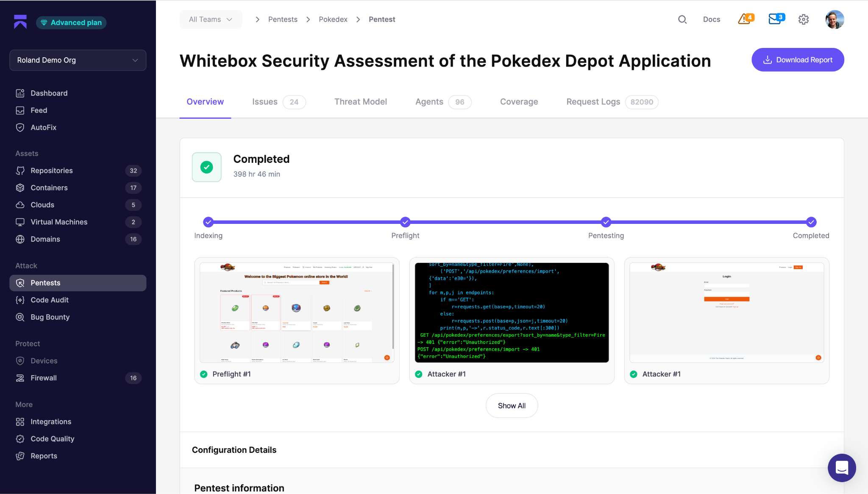Click the Pentests sidebar icon

click(x=20, y=283)
